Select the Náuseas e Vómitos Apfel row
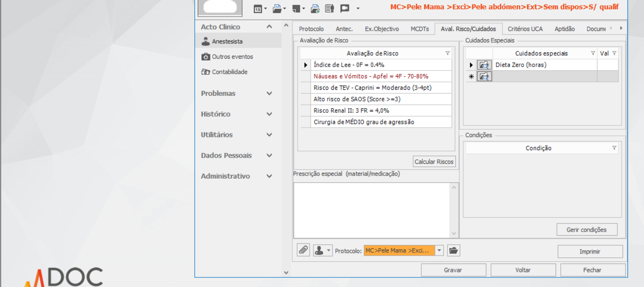 371,76
